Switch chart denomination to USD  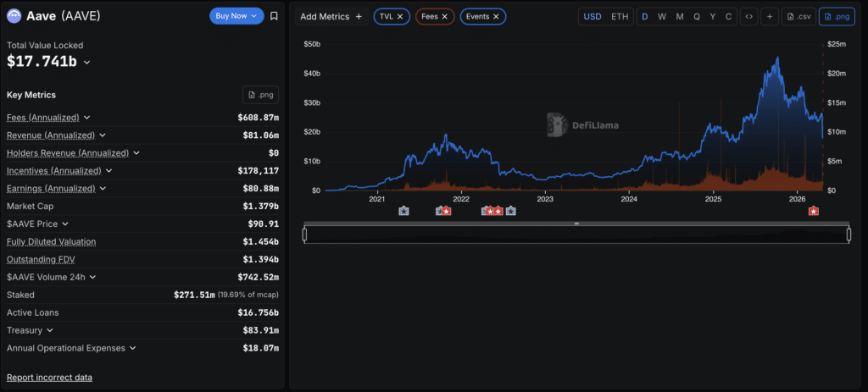click(x=593, y=17)
